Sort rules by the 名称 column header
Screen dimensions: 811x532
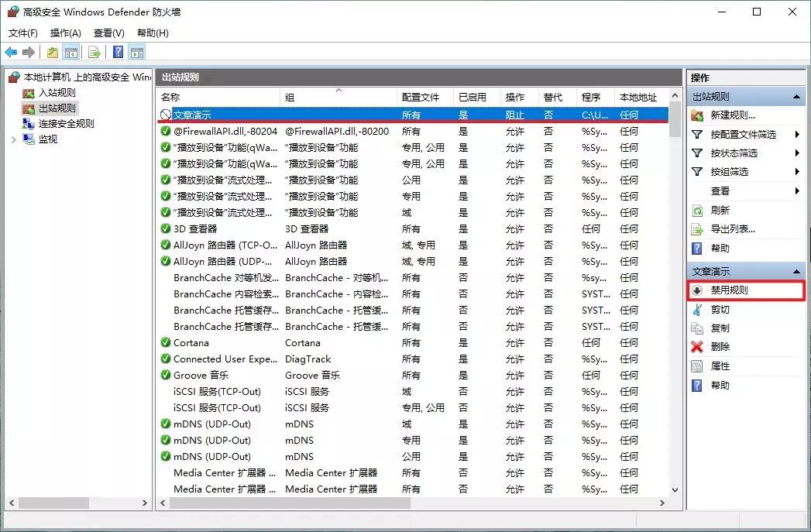coord(217,97)
